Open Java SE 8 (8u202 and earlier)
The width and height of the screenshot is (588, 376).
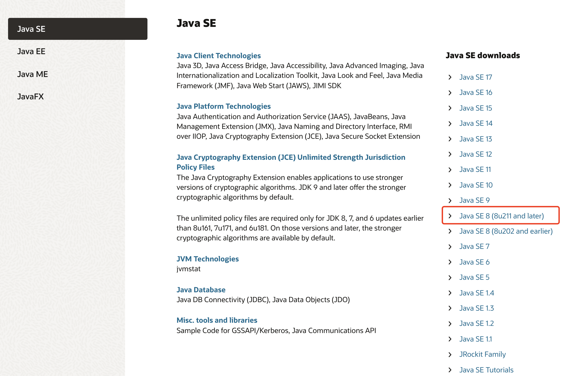[x=506, y=231]
